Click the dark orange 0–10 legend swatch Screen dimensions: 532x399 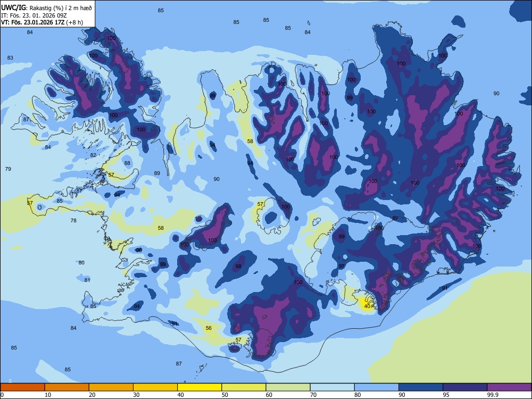click(22, 387)
